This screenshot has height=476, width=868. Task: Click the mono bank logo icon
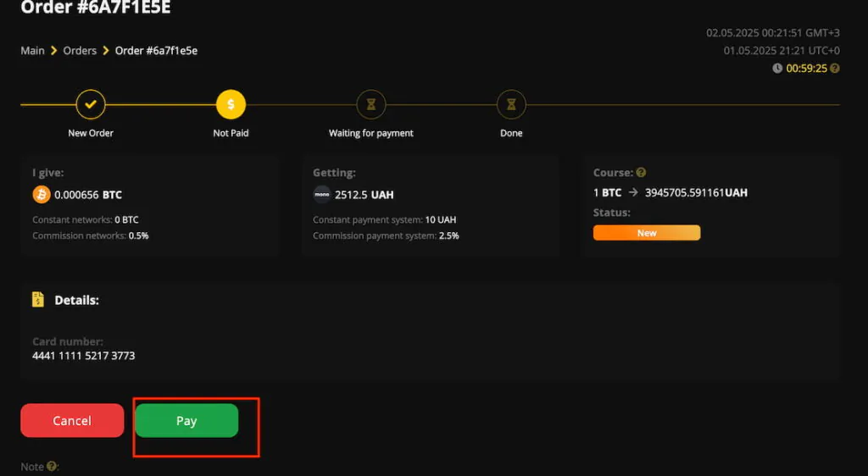click(321, 195)
